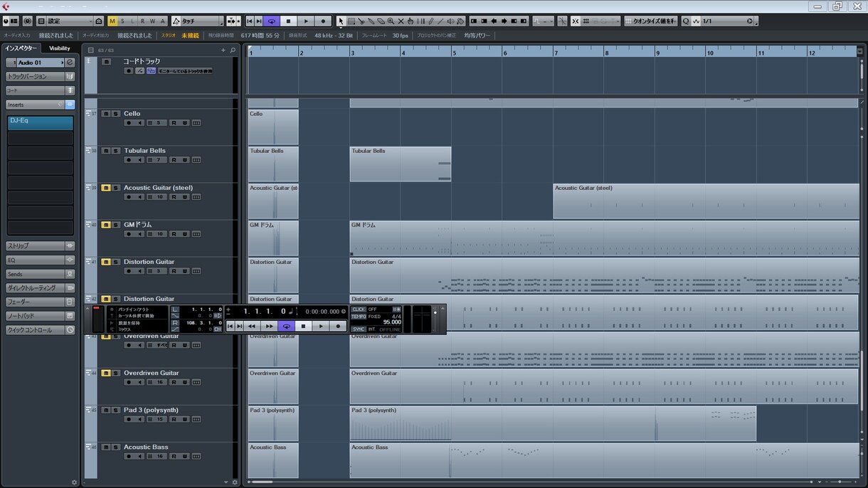Open the track search magnifier
This screenshot has width=868, height=488.
coord(233,51)
